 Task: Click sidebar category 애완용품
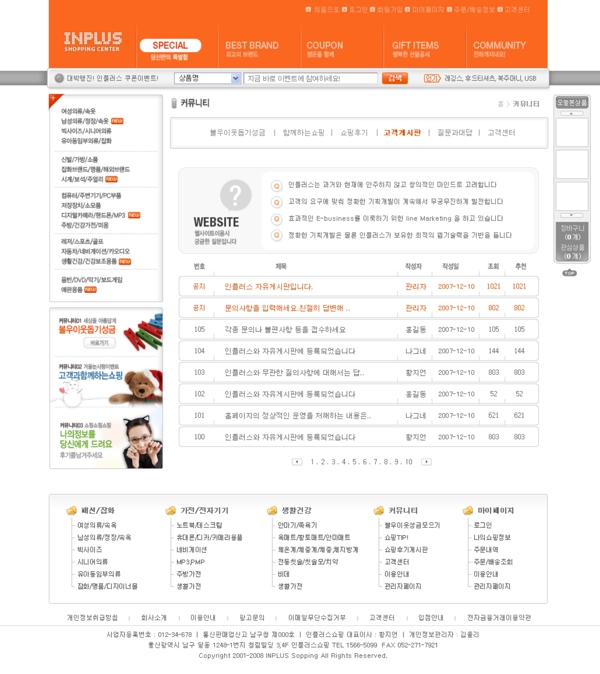pyautogui.click(x=71, y=289)
